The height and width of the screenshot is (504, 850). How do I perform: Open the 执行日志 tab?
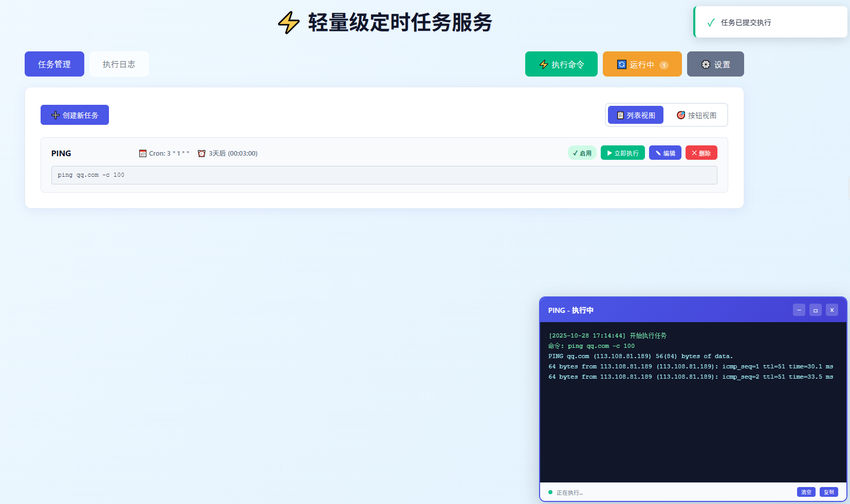tap(119, 64)
